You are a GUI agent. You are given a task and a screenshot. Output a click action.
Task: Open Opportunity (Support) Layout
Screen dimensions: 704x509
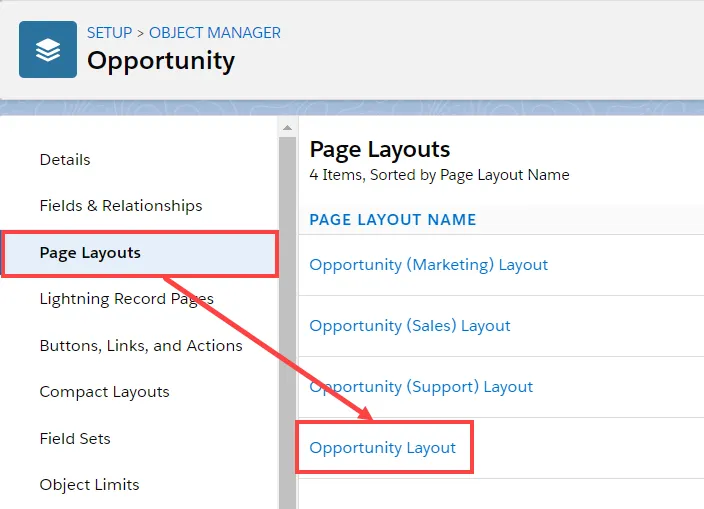[x=421, y=387]
